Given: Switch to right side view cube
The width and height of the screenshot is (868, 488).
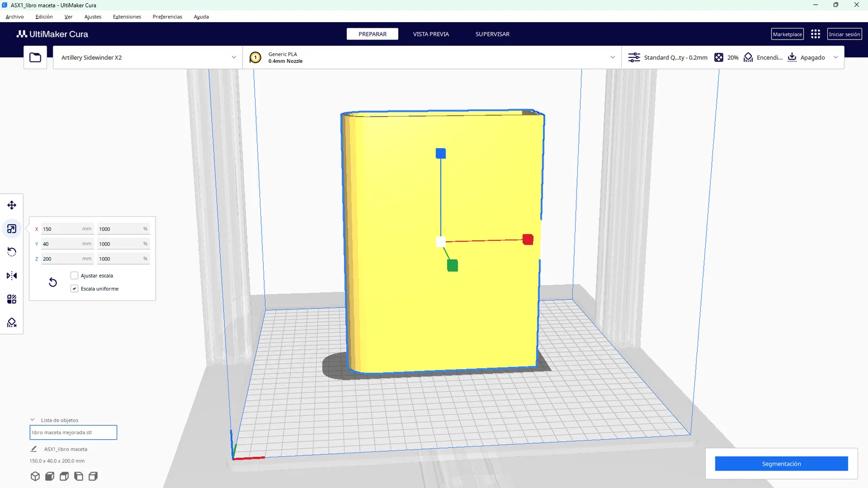Looking at the screenshot, I should coord(93,476).
